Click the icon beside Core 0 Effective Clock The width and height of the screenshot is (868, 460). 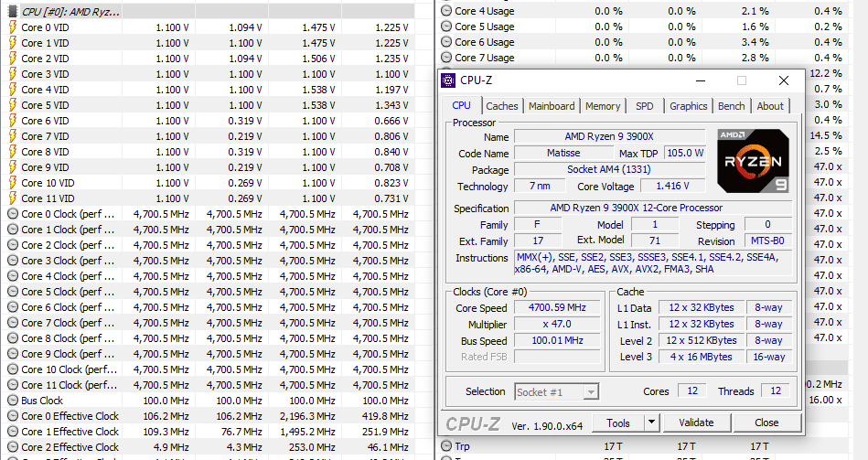[x=12, y=416]
